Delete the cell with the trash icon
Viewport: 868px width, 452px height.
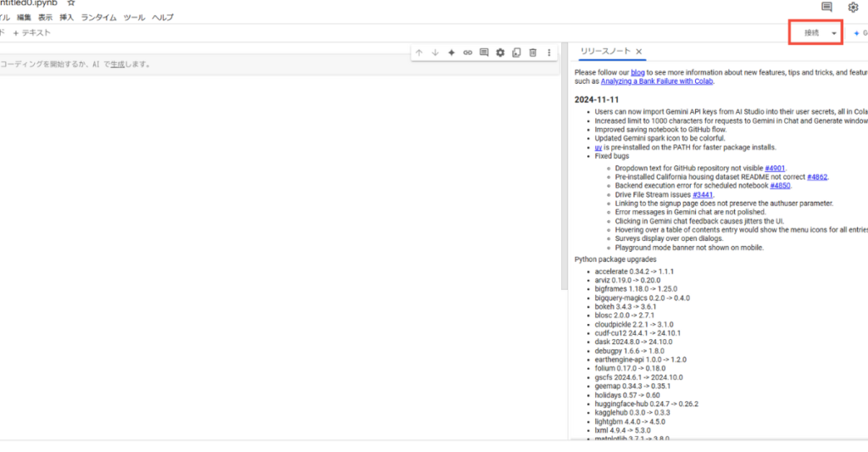532,53
